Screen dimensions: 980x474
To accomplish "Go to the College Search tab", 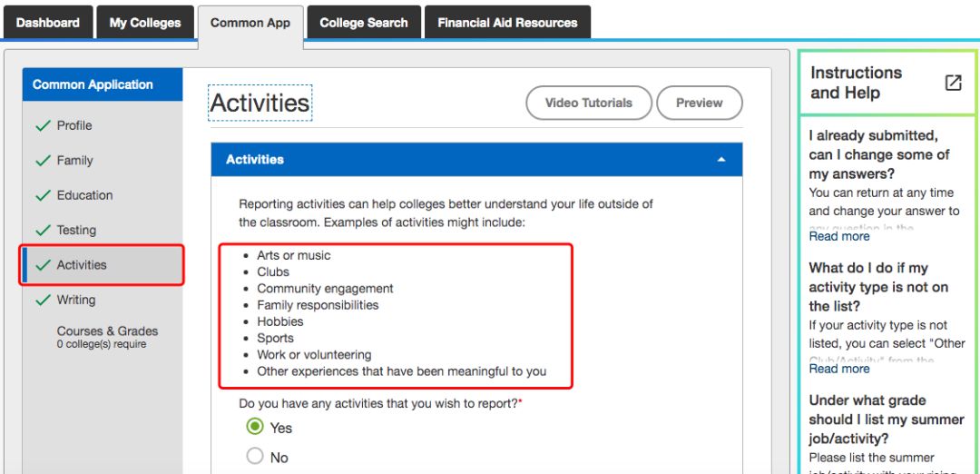I will (363, 23).
